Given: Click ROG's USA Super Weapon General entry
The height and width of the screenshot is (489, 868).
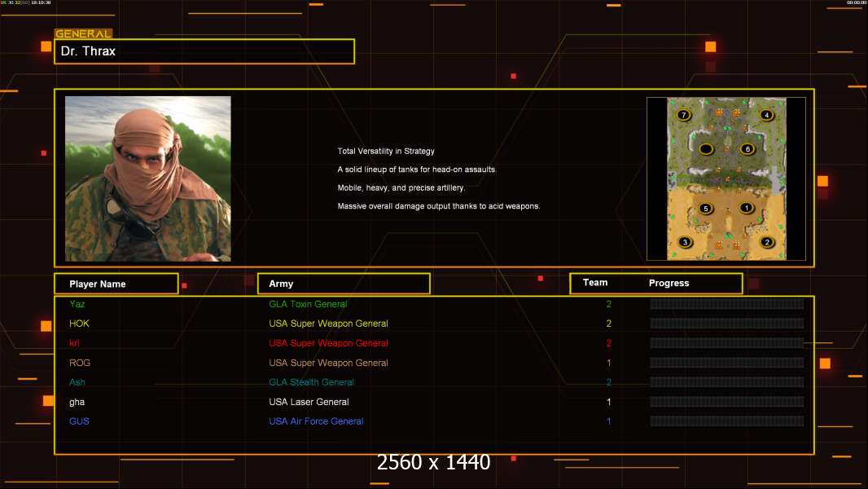Looking at the screenshot, I should pos(328,363).
